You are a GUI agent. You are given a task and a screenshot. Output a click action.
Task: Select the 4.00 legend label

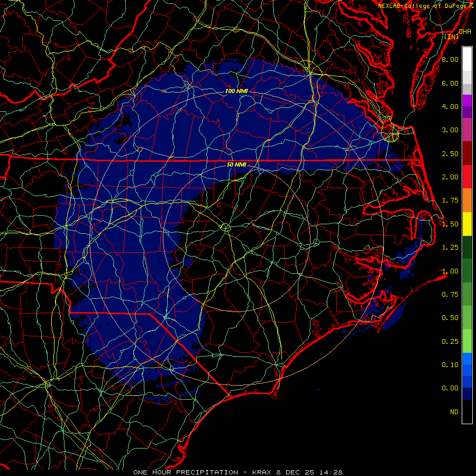click(x=450, y=106)
